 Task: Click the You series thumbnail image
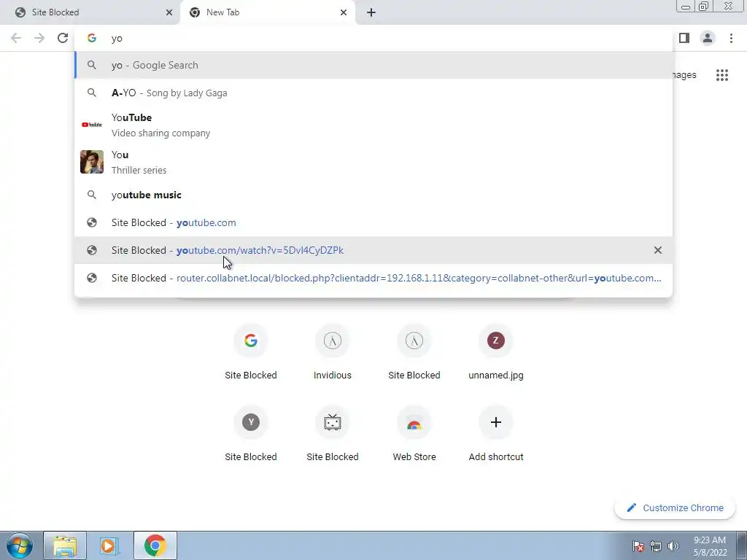pyautogui.click(x=92, y=162)
